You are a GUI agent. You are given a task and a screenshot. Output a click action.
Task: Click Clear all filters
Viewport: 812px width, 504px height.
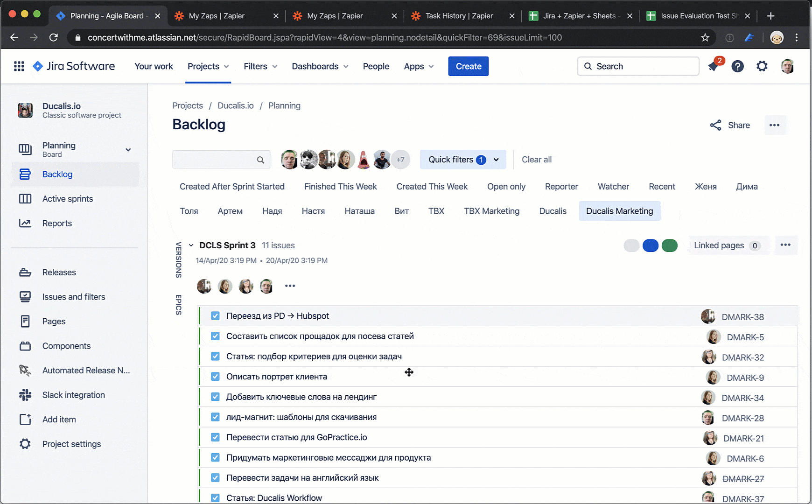click(537, 160)
